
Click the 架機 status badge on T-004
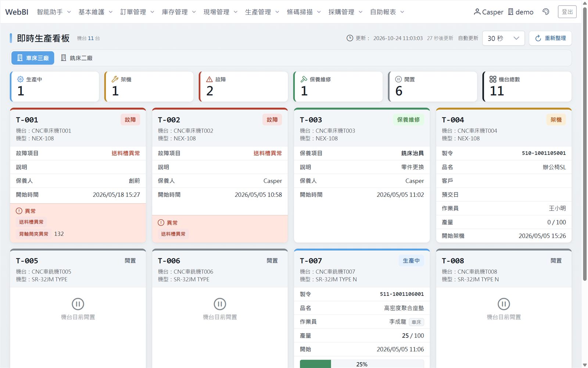[556, 120]
